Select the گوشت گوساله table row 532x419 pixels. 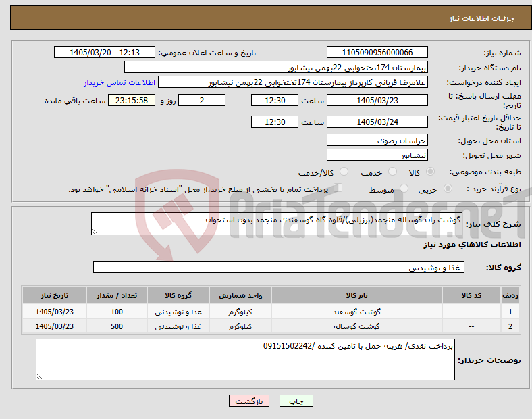pos(271,326)
